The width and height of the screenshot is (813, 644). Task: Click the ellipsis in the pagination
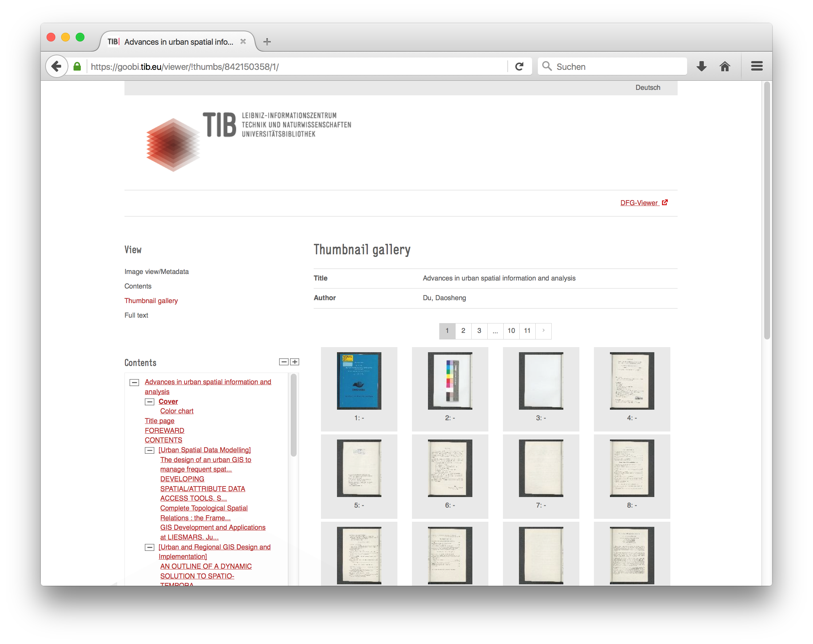(x=495, y=331)
